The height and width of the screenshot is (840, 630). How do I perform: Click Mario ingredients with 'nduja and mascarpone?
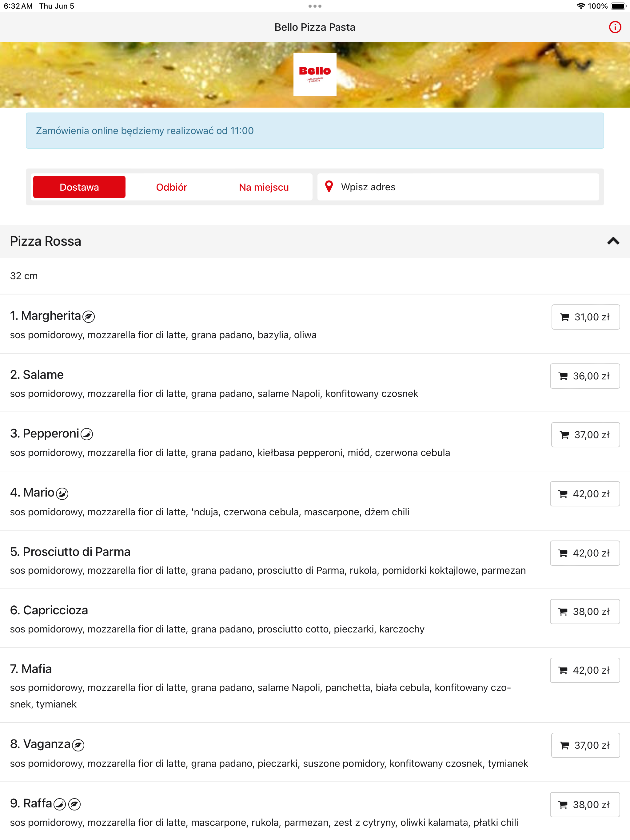210,512
